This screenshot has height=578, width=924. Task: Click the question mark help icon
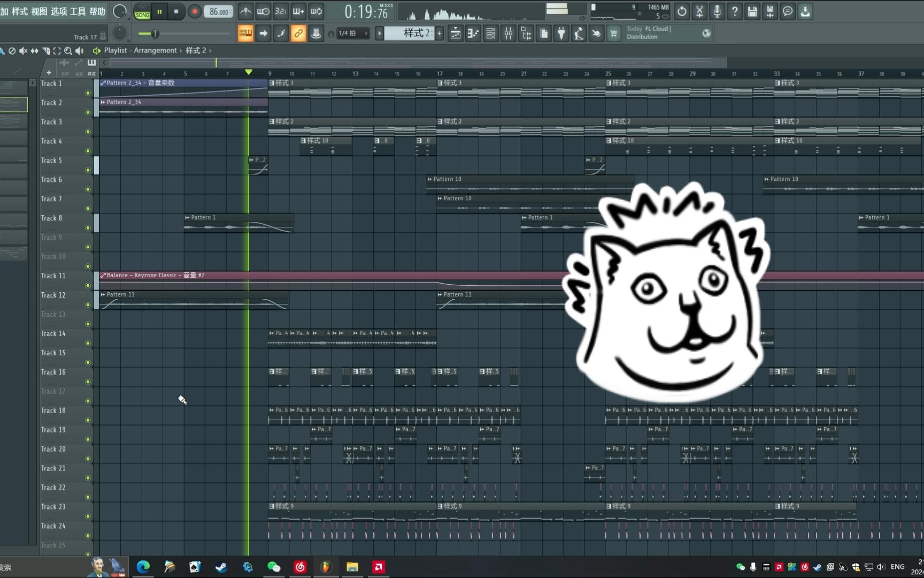pyautogui.click(x=735, y=11)
